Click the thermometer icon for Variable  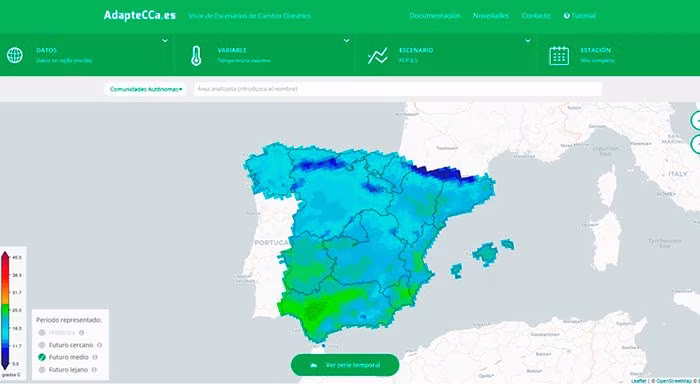point(196,56)
